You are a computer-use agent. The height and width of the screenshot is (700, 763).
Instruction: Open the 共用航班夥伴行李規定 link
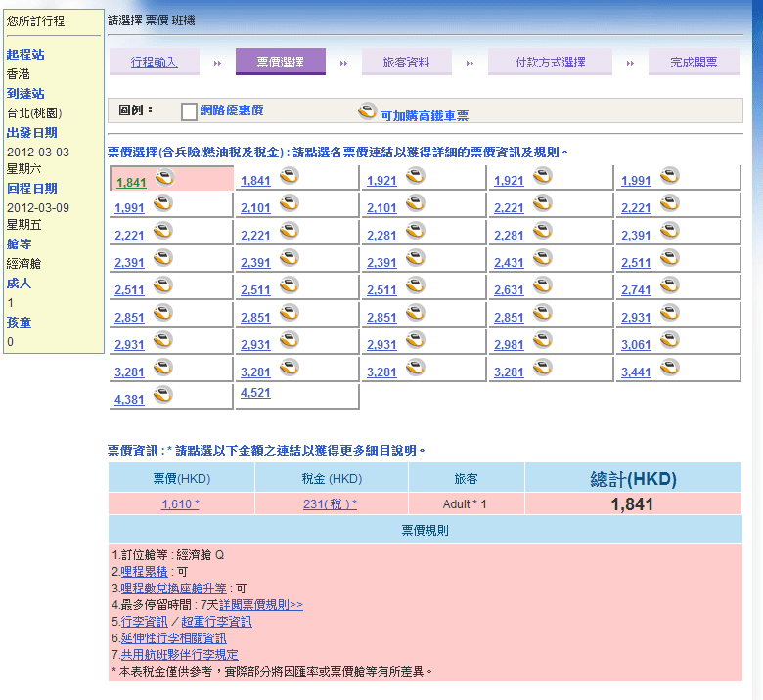(180, 655)
